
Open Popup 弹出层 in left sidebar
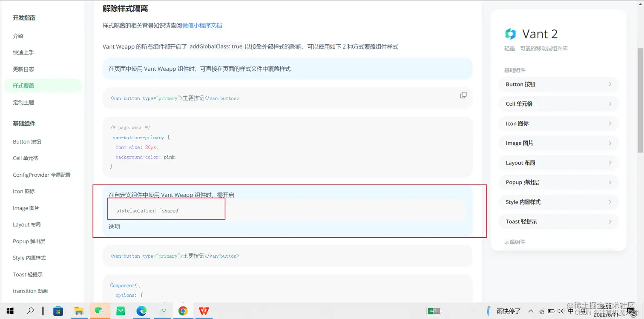pyautogui.click(x=29, y=241)
